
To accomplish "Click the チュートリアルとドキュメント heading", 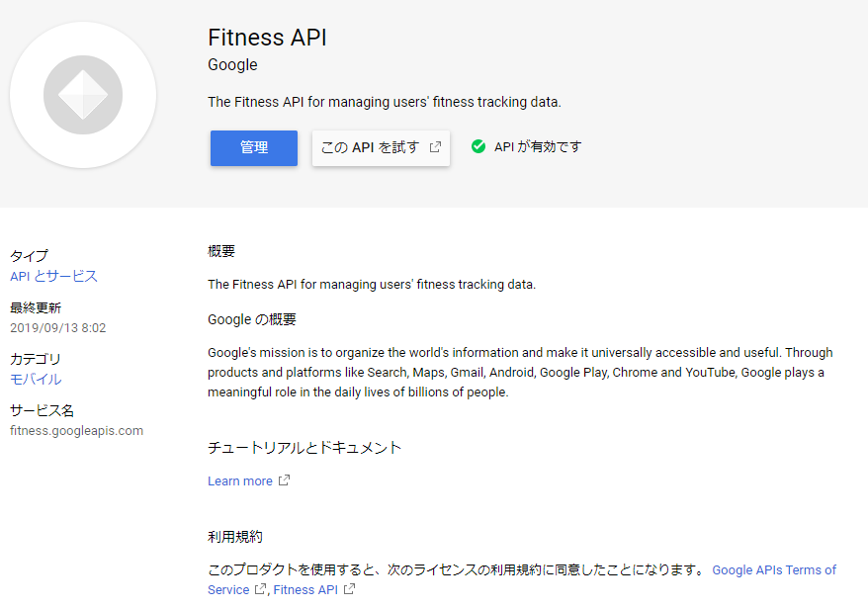I will click(x=304, y=448).
